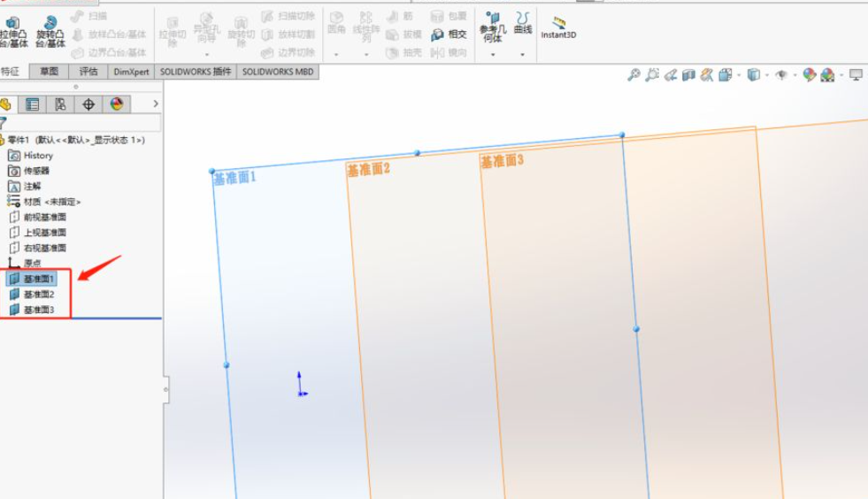Select the 旋转凸台/基体 revolve boss tool
The image size is (868, 499).
click(x=50, y=32)
